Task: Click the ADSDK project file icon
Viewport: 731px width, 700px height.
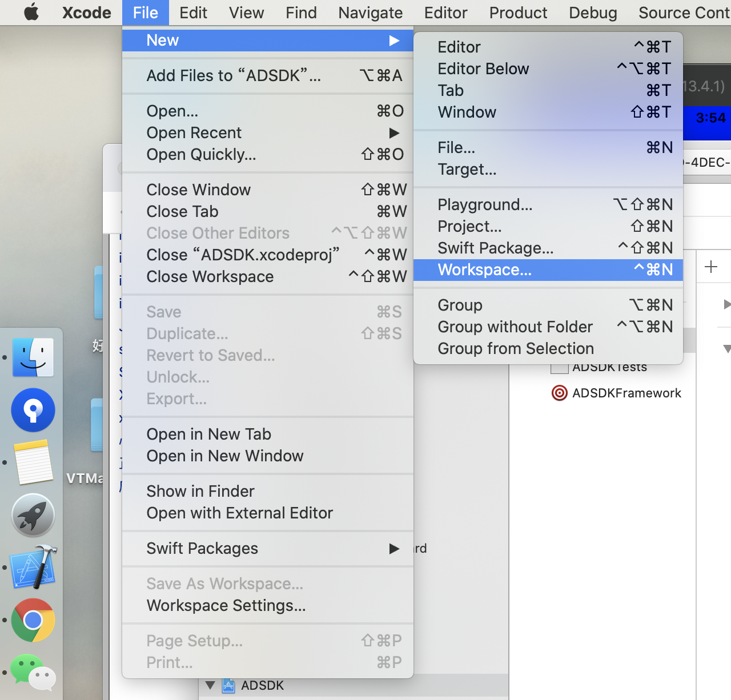Action: 228,685
